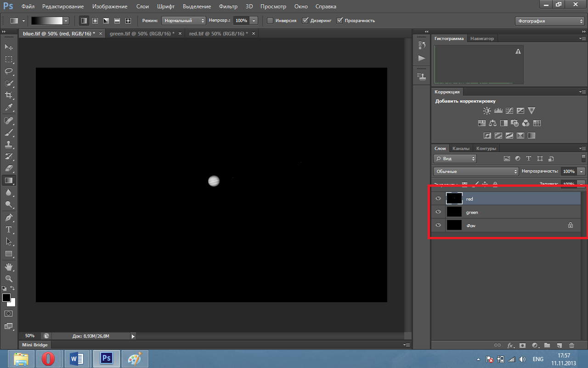Expand the layer blend mode Обычные dropdown
The width and height of the screenshot is (588, 368).
click(x=475, y=172)
